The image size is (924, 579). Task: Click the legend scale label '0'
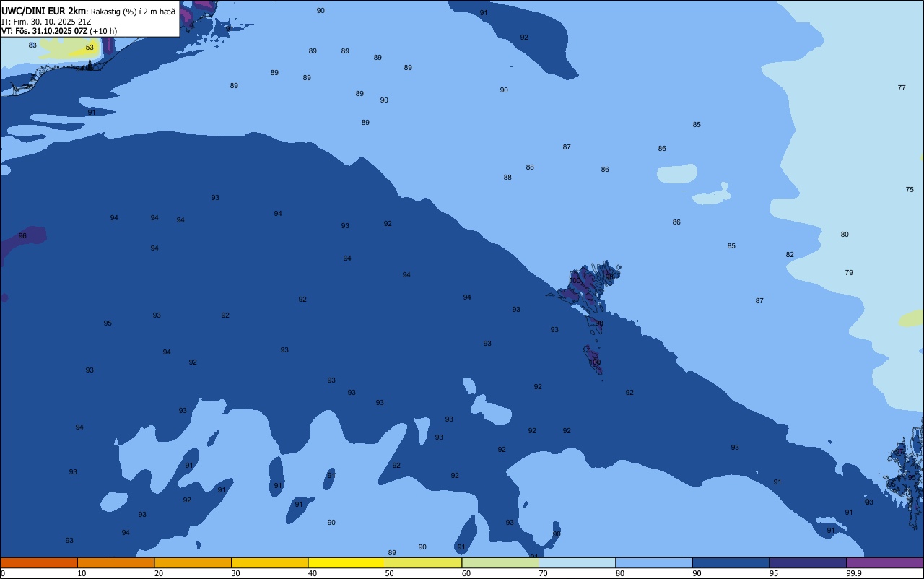pos(3,573)
